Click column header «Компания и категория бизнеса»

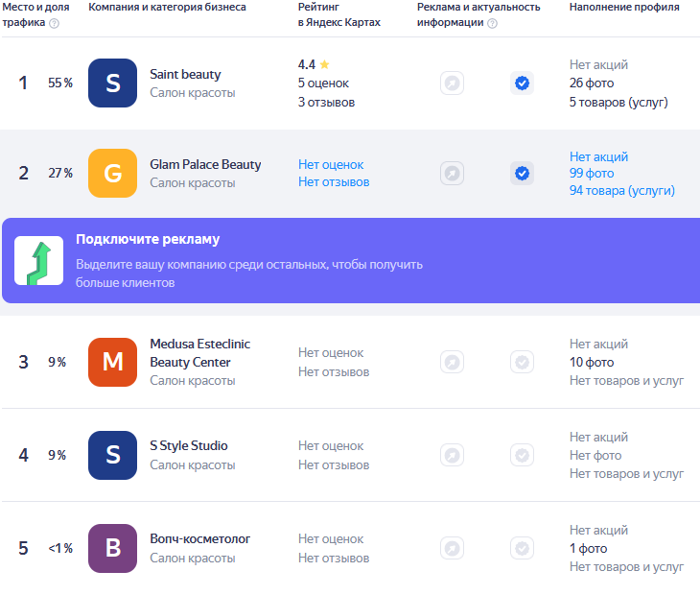(x=167, y=7)
